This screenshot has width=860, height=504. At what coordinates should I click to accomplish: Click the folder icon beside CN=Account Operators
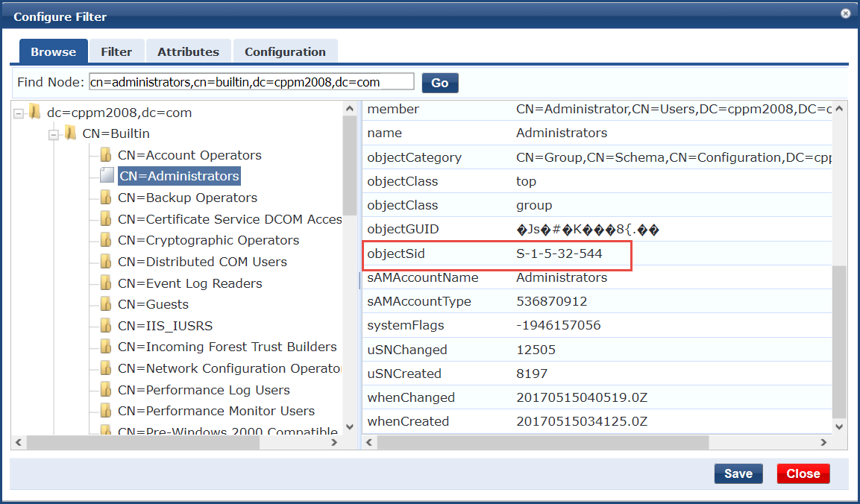click(106, 154)
